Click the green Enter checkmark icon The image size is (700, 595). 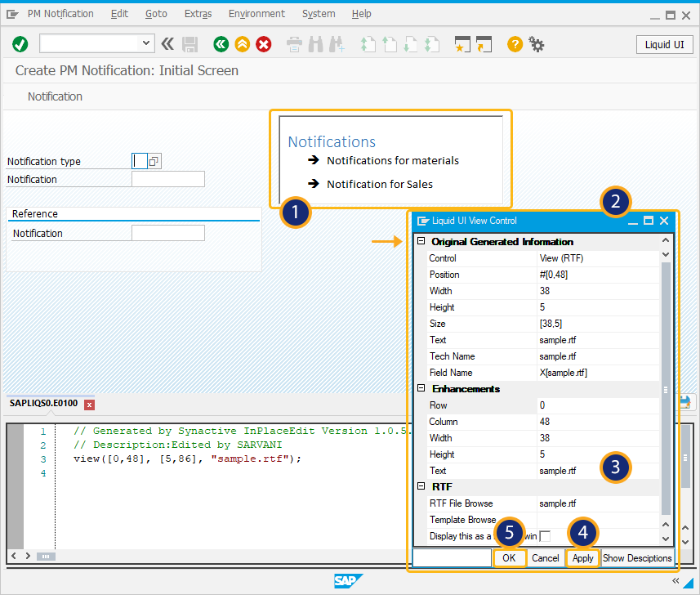coord(20,44)
